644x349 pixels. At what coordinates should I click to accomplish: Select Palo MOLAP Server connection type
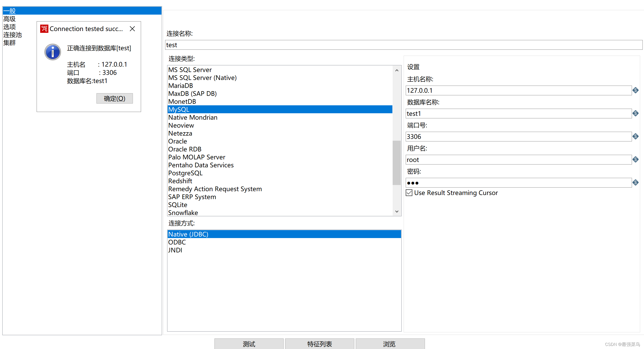(280, 157)
